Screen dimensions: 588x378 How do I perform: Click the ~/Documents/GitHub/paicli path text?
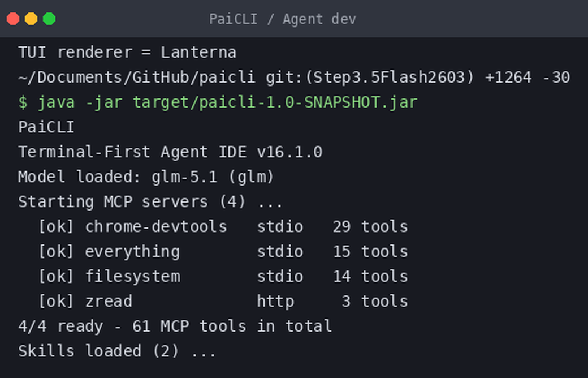[x=137, y=78]
